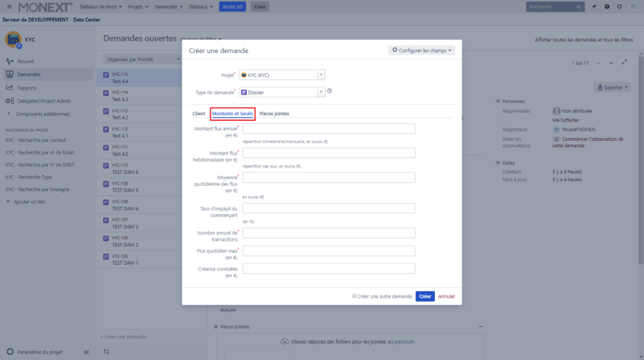Open the Configurer les champs dropdown
The image size is (644, 360).
point(421,51)
